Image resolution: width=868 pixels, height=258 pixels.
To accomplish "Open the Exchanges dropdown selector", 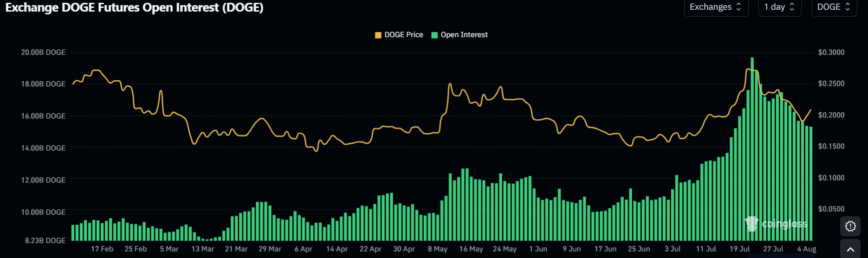I will point(716,7).
